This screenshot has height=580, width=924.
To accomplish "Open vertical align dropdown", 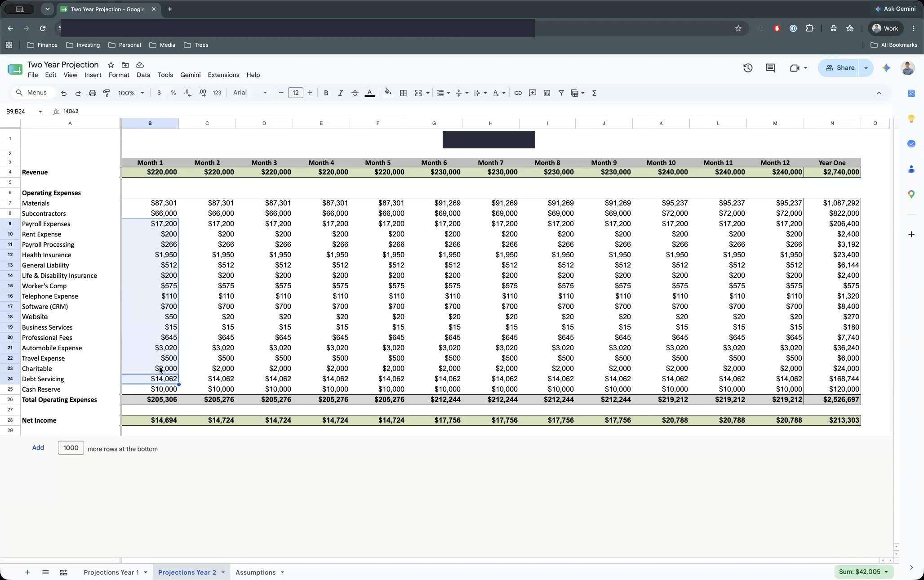I will point(462,93).
